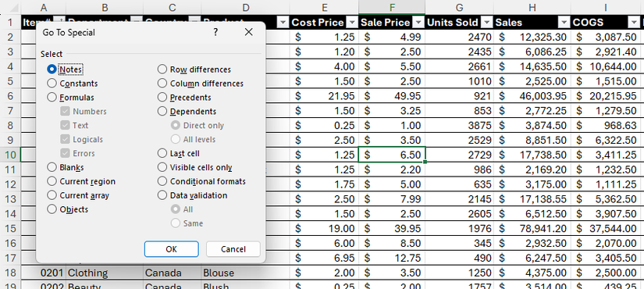Open the Cost Price filter dropdown

tap(352, 23)
